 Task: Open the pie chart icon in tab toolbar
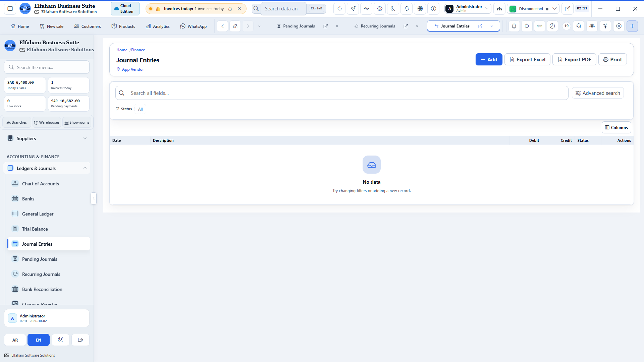click(552, 26)
